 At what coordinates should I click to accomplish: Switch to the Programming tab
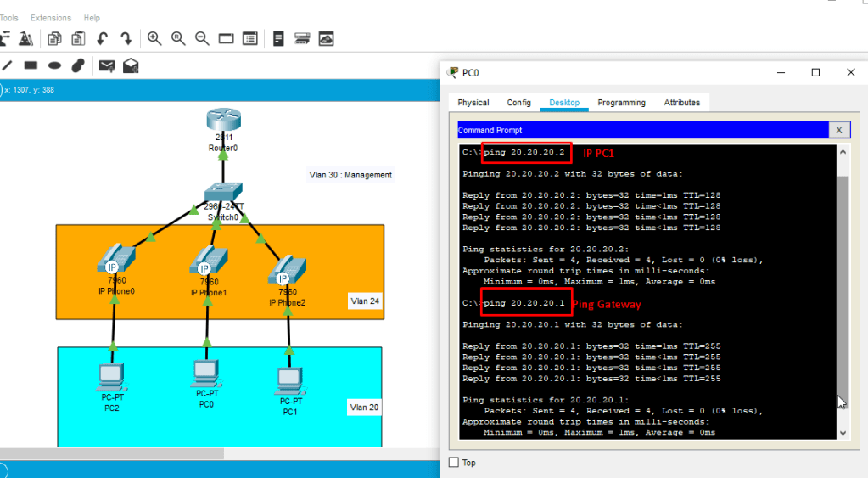point(621,103)
